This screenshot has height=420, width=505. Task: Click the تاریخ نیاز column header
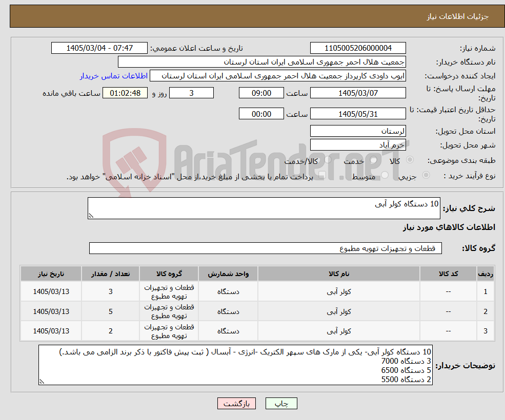click(x=51, y=274)
